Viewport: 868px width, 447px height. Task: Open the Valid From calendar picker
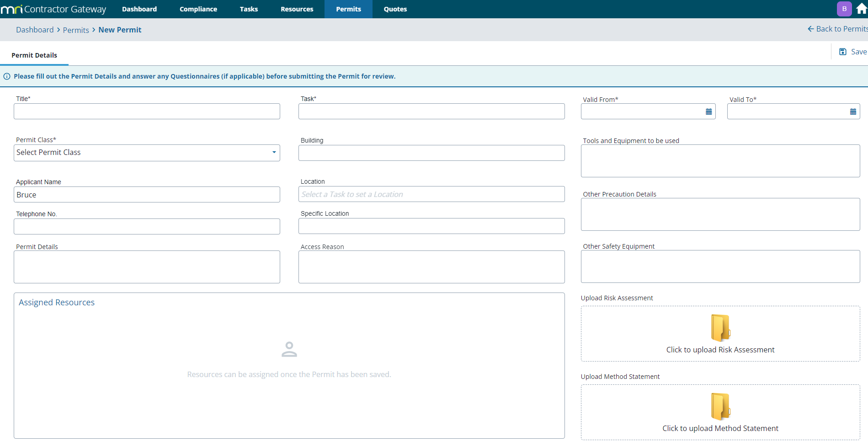(x=708, y=112)
